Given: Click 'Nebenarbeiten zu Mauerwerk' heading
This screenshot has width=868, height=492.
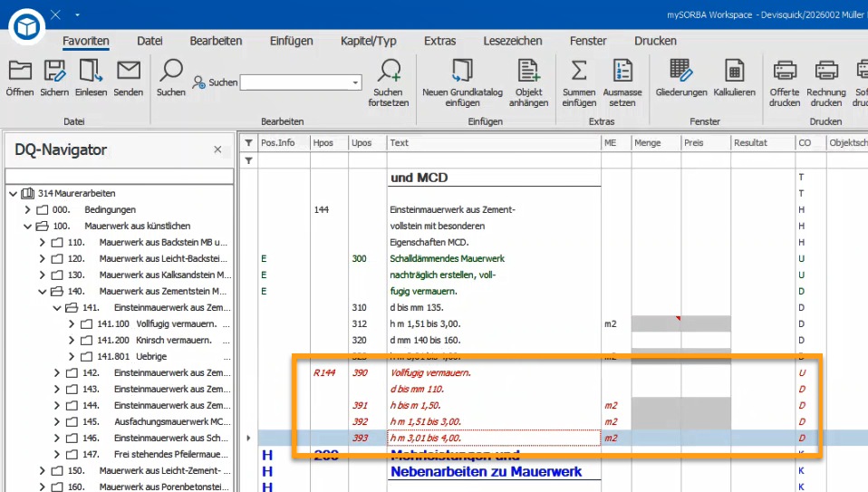Looking at the screenshot, I should (x=486, y=472).
